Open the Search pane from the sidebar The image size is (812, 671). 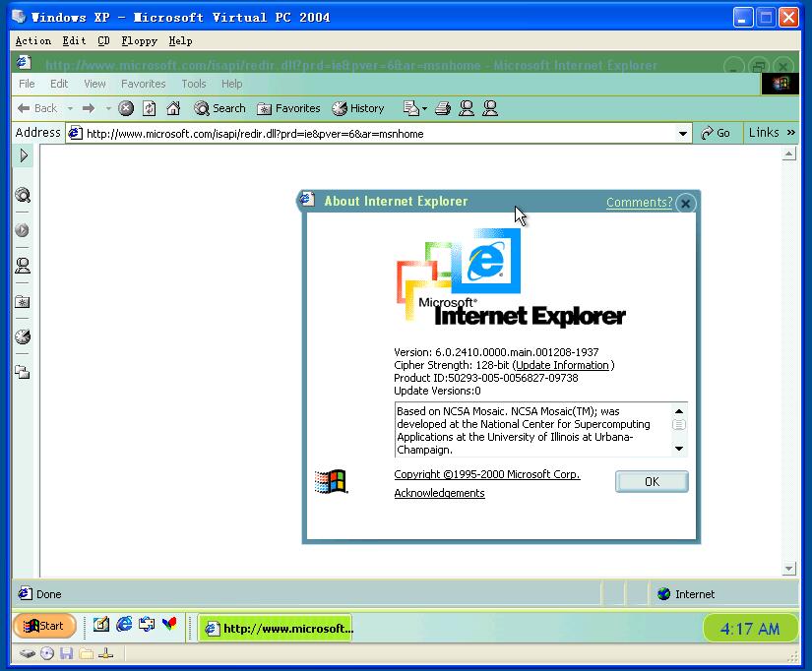(23, 195)
